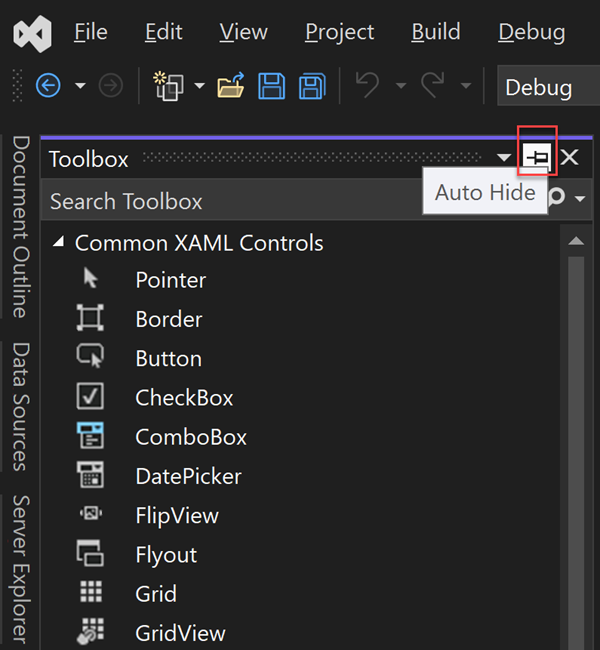Click the Button label in Toolbox
The width and height of the screenshot is (600, 650).
pyautogui.click(x=169, y=359)
